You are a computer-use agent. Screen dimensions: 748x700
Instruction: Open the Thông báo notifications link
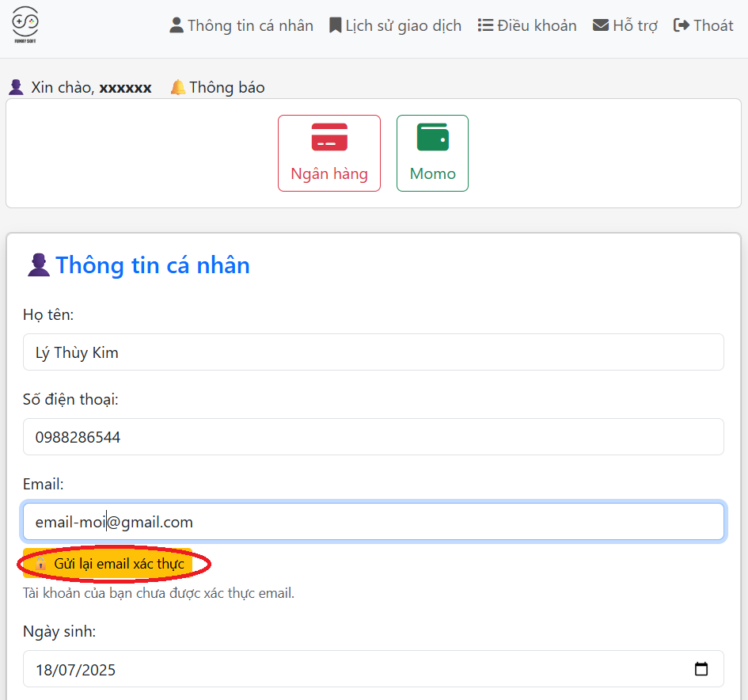(x=226, y=87)
